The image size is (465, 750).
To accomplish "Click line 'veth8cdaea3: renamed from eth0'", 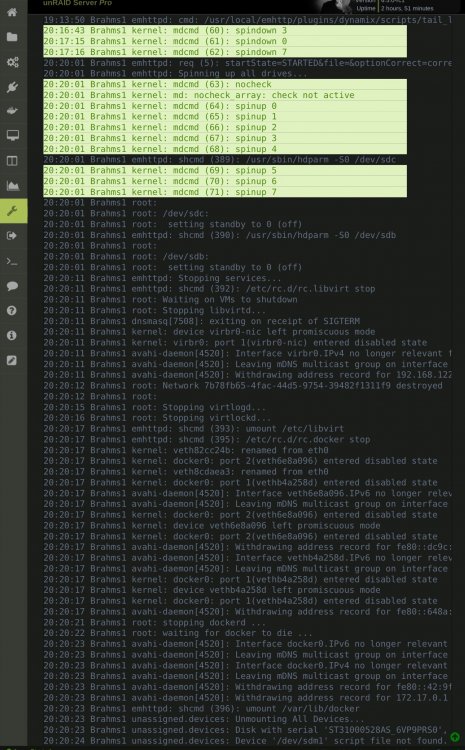I will pos(186,472).
